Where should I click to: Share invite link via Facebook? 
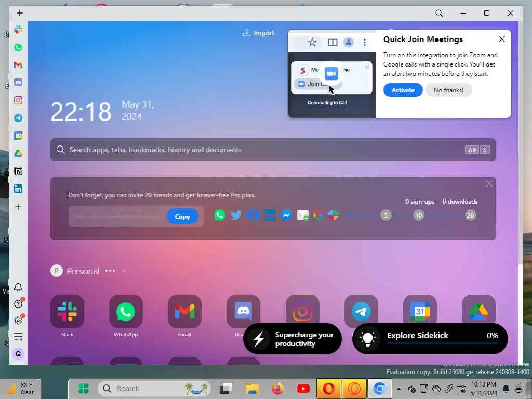(253, 215)
